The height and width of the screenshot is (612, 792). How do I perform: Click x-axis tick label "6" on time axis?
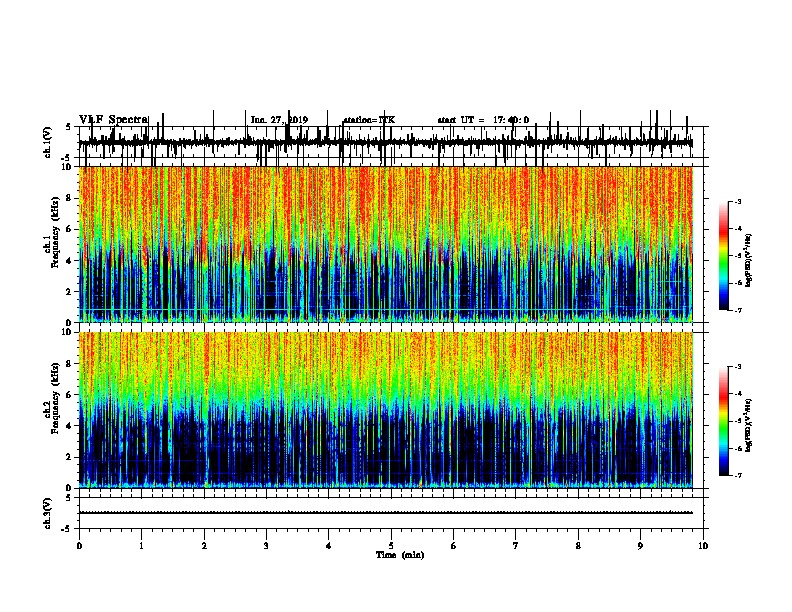point(454,546)
